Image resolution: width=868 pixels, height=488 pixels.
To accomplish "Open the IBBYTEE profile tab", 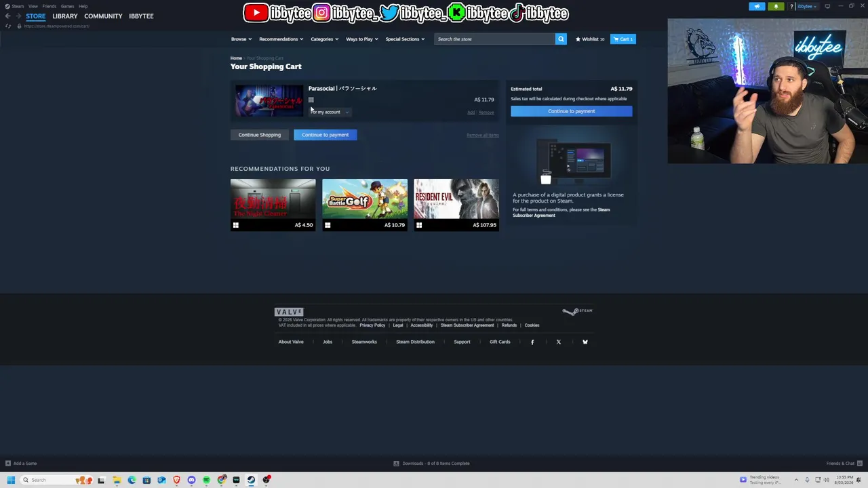I will tap(141, 16).
